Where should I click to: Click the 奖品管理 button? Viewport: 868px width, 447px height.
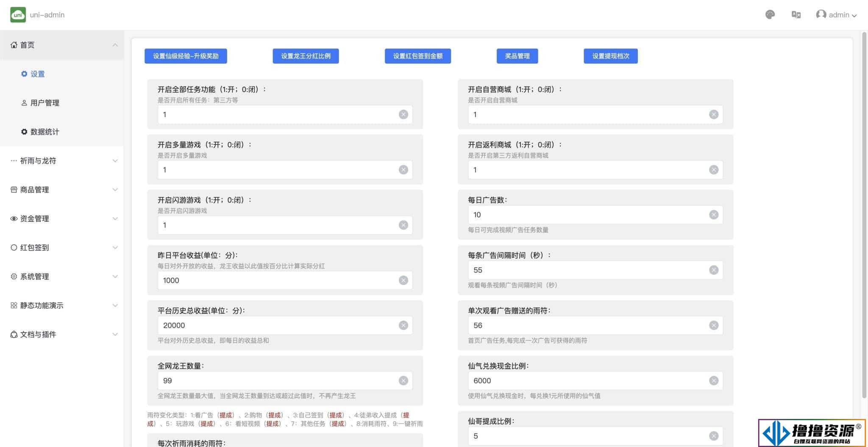click(517, 56)
